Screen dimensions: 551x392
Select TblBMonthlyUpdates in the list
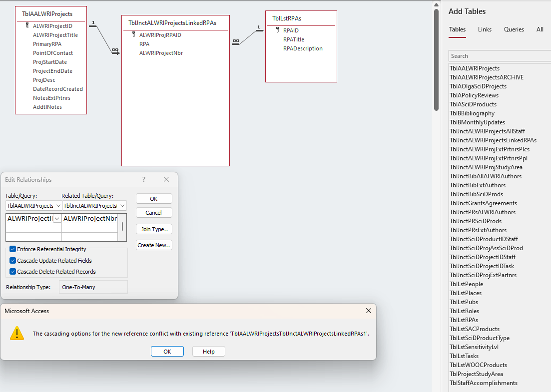(x=478, y=122)
